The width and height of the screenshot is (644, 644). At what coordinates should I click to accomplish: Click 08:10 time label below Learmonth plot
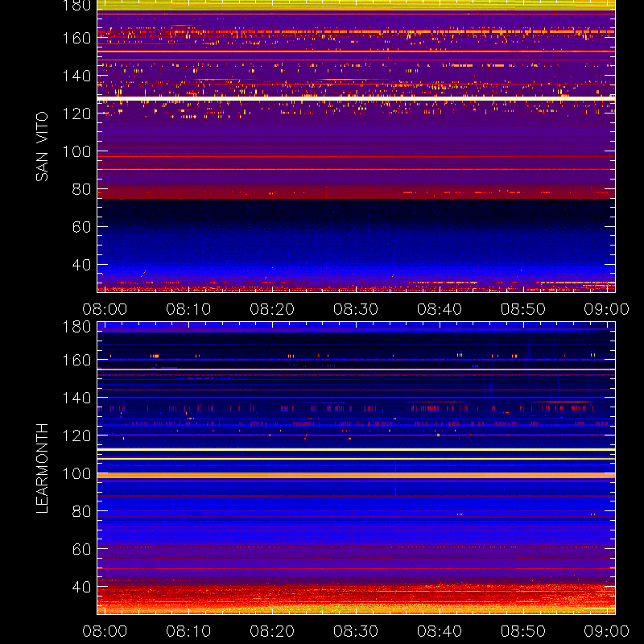coord(188,631)
